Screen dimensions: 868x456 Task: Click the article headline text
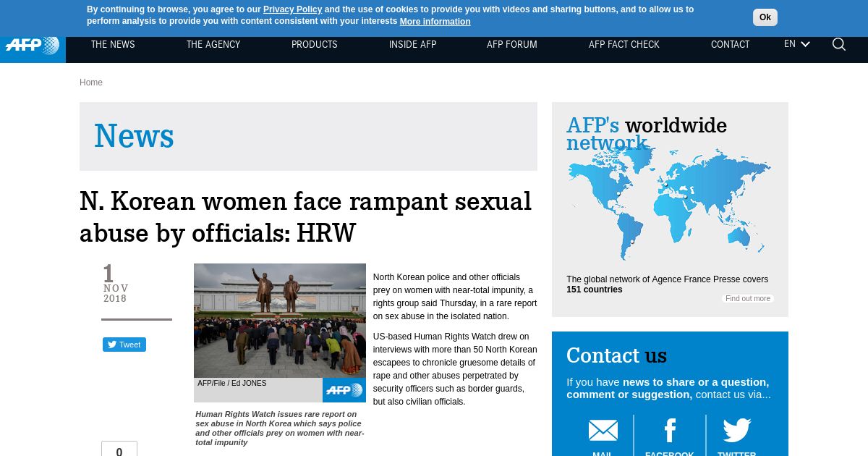(x=305, y=217)
